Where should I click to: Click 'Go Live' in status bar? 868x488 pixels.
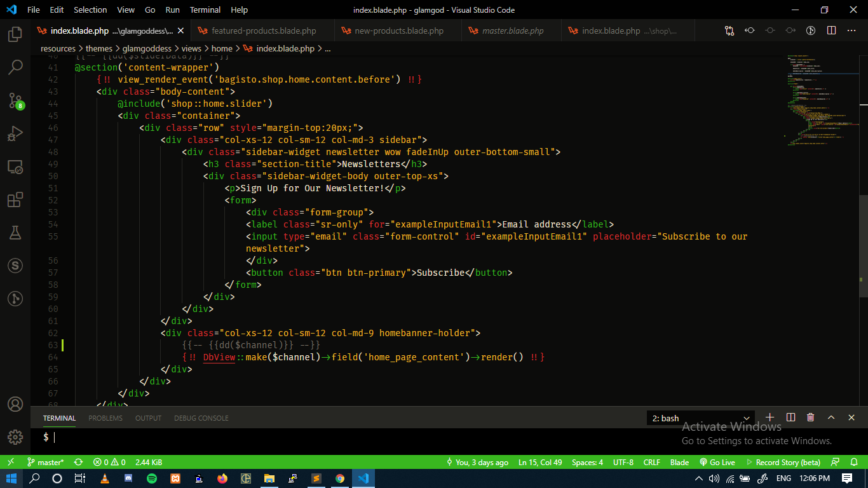(x=717, y=462)
